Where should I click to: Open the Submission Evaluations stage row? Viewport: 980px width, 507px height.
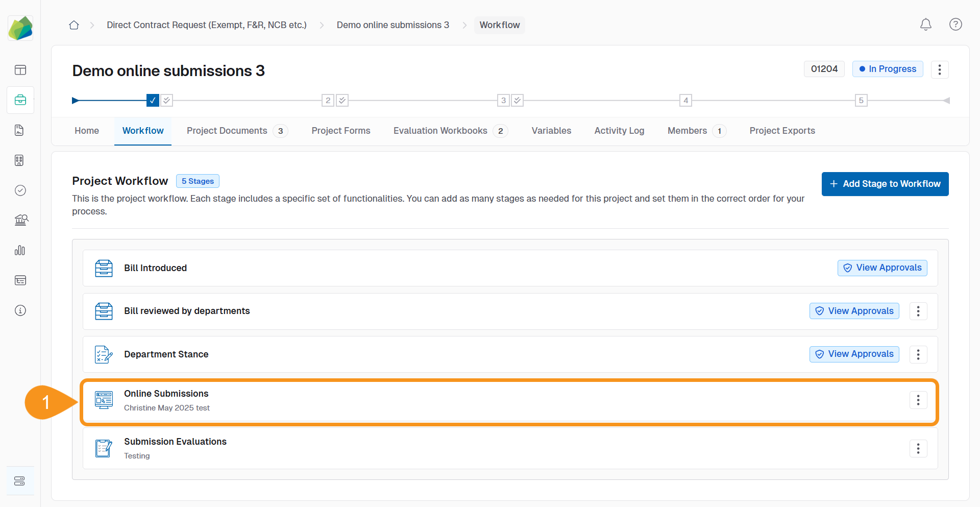click(x=175, y=442)
